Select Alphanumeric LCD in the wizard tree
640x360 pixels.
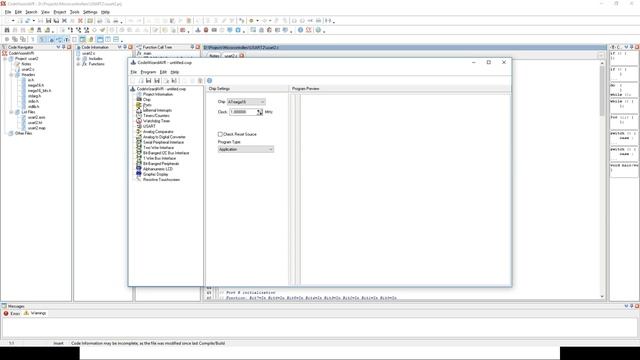point(158,169)
